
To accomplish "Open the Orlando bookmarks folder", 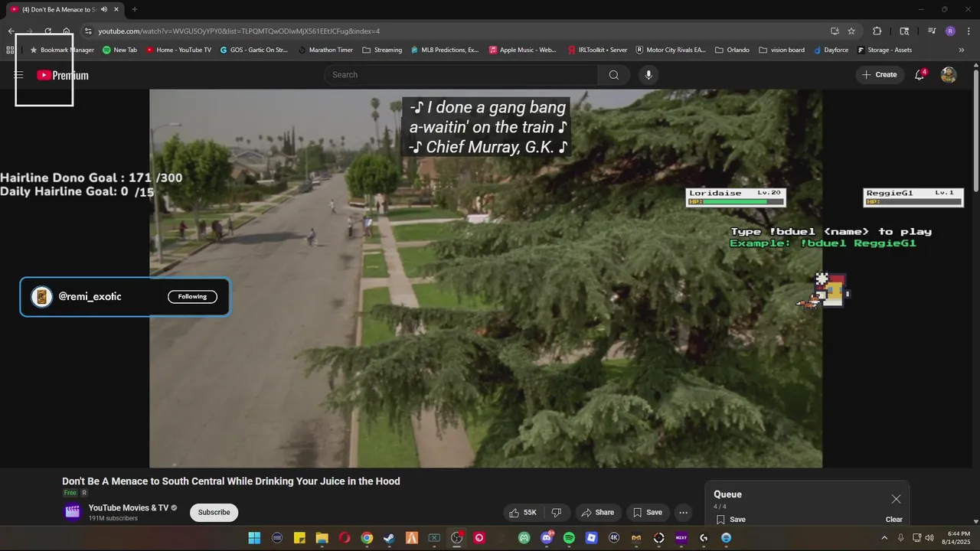I will (733, 50).
